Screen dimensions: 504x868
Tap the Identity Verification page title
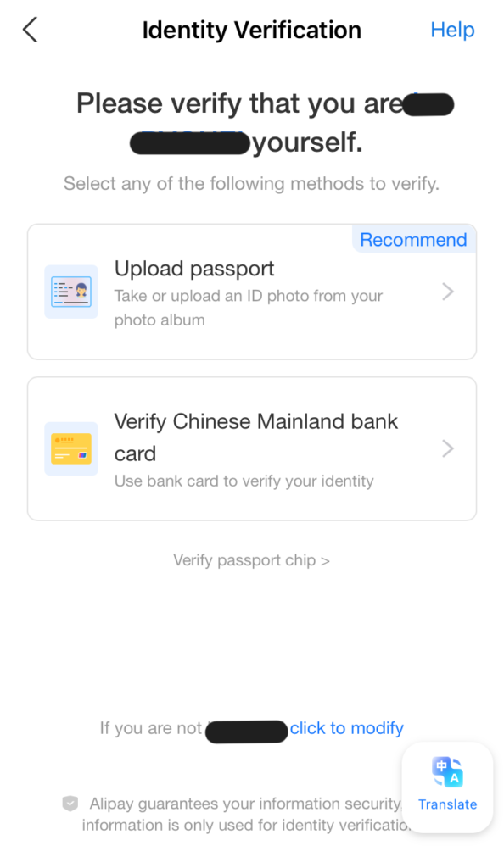click(251, 30)
